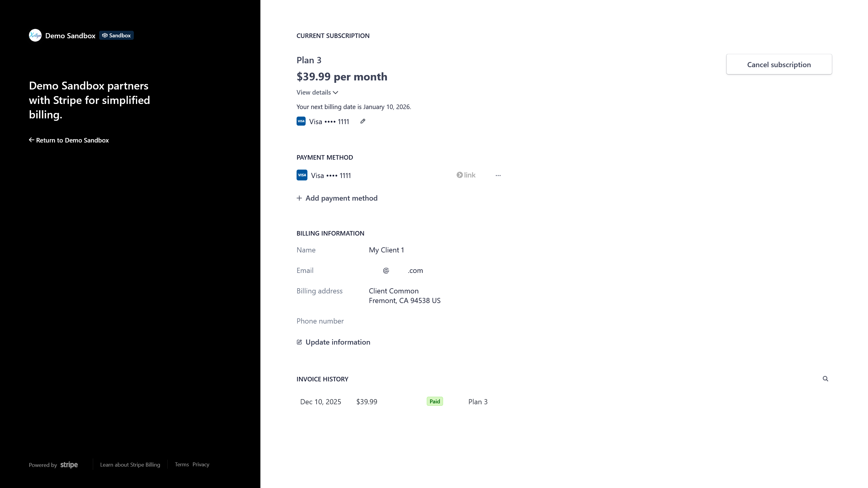Click the next billing date text
This screenshot has height=488, width=868.
coord(354,107)
